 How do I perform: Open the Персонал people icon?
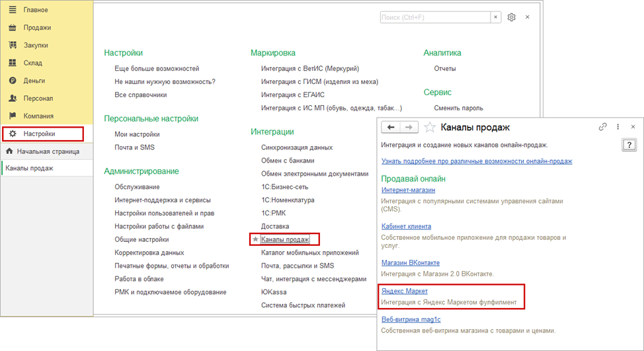coord(11,98)
